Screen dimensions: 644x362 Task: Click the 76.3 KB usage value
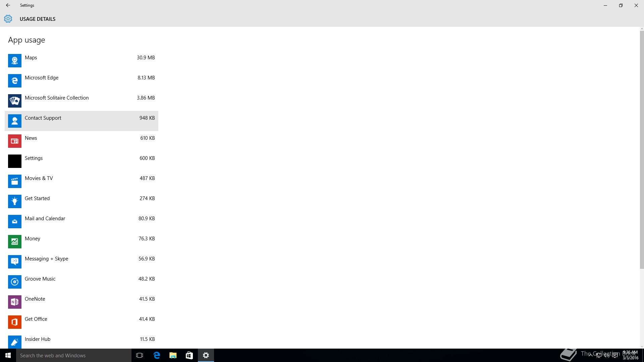coord(147,239)
